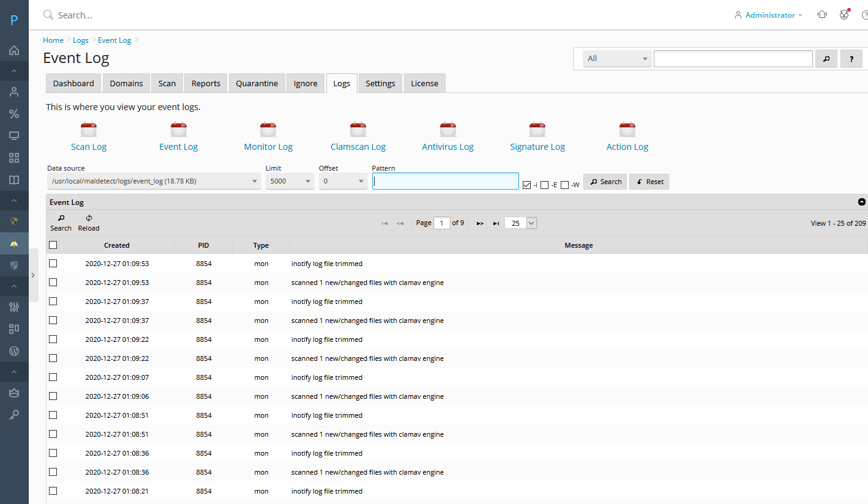Open the highlighted malware detect sidebar icon
868x504 pixels.
(14, 243)
